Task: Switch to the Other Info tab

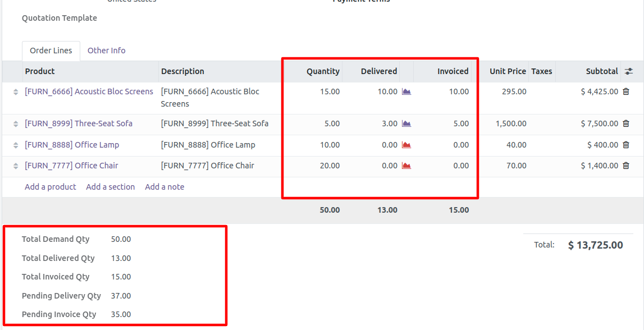Action: [106, 51]
